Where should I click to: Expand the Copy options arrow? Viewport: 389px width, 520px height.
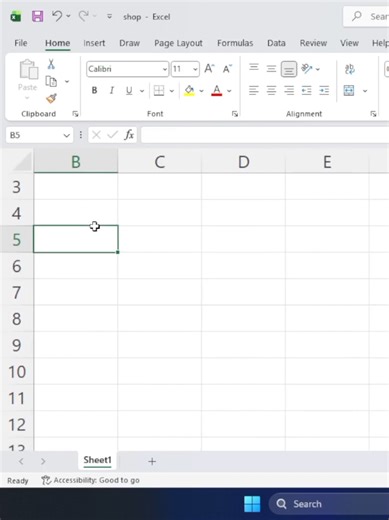click(x=67, y=81)
